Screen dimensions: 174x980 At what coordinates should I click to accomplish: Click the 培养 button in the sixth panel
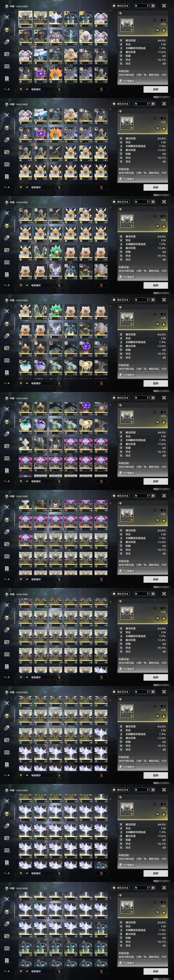click(x=155, y=579)
